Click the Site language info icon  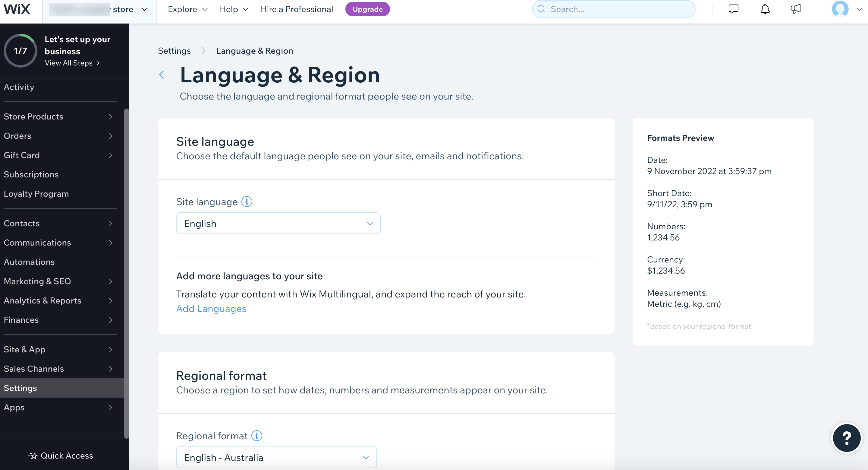pyautogui.click(x=247, y=202)
